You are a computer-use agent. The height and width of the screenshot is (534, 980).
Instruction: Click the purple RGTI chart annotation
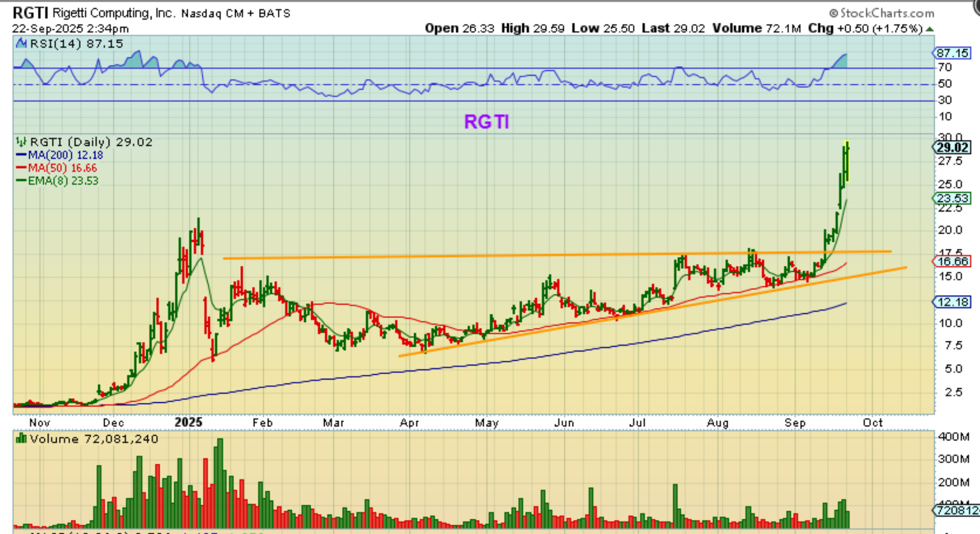pos(486,122)
